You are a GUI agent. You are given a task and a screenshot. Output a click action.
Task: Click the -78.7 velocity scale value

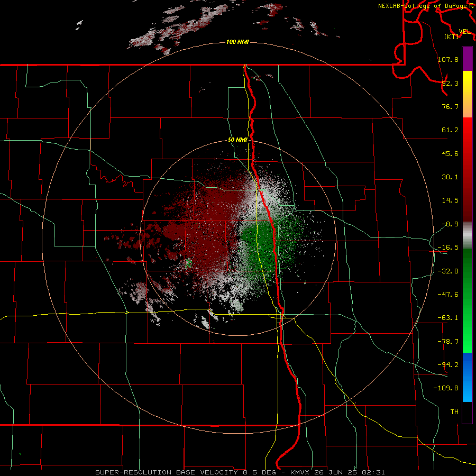click(448, 342)
